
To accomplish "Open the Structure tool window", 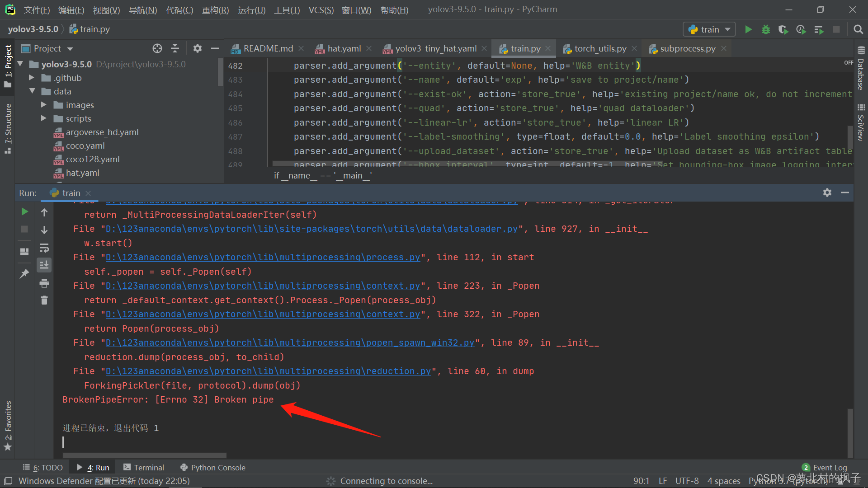I will [8, 129].
